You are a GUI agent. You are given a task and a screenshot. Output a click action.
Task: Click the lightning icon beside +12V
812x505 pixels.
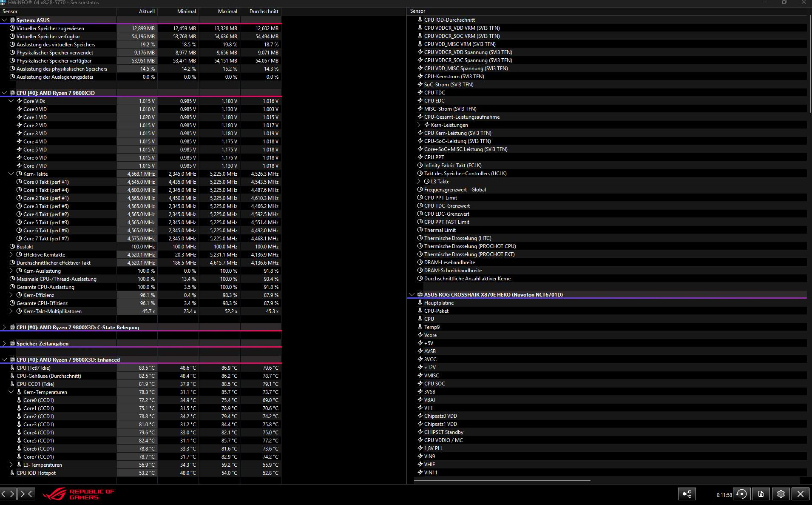(x=420, y=367)
